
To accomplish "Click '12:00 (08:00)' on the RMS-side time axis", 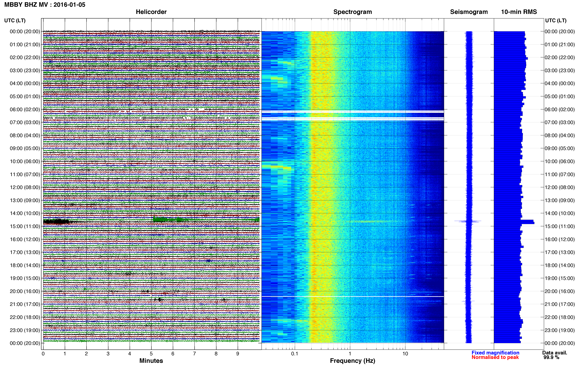I will (560, 187).
